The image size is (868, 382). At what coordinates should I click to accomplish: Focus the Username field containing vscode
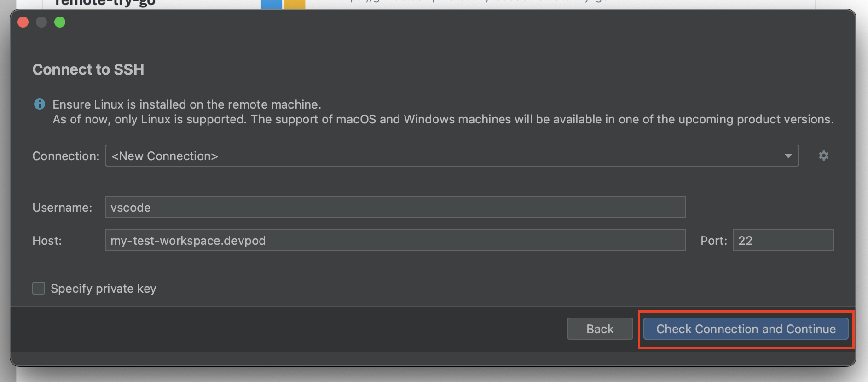pos(395,208)
